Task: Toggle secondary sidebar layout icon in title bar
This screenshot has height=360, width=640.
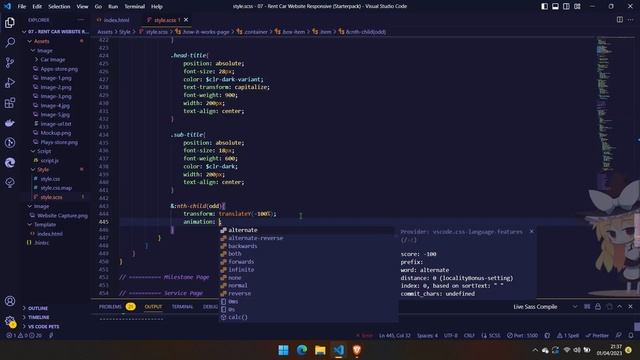Action: [567, 7]
